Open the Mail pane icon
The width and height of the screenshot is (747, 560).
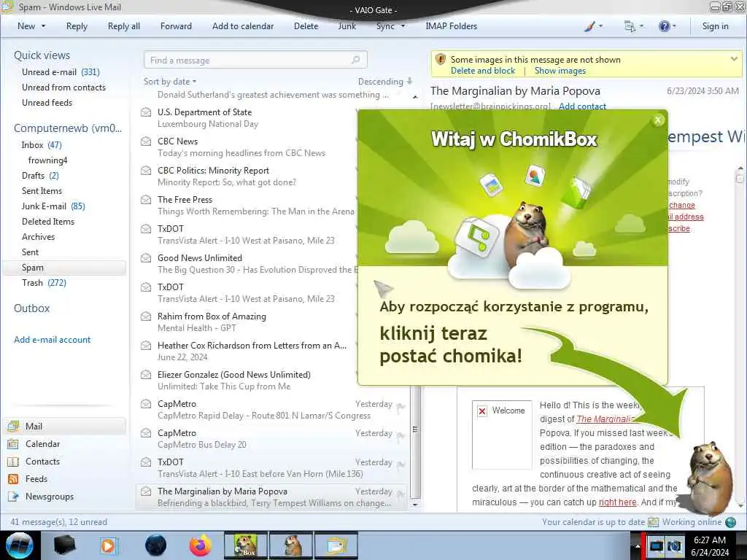pyautogui.click(x=13, y=426)
